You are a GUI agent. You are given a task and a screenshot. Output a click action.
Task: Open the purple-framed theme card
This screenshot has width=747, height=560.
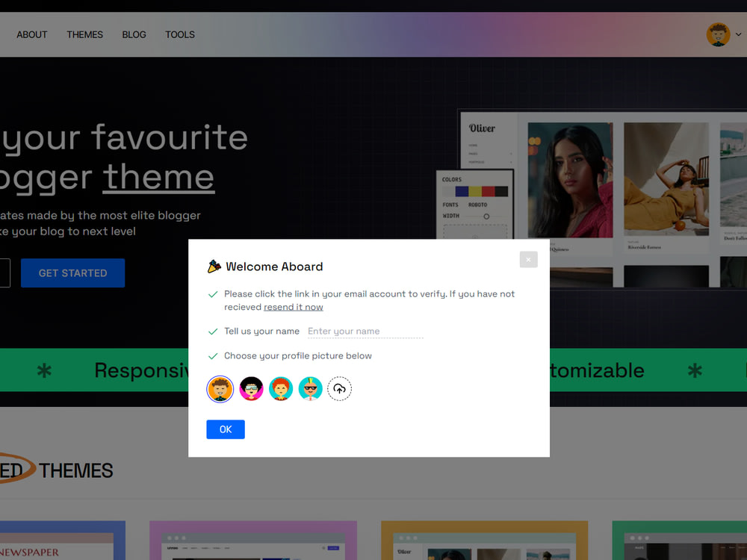pyautogui.click(x=253, y=541)
